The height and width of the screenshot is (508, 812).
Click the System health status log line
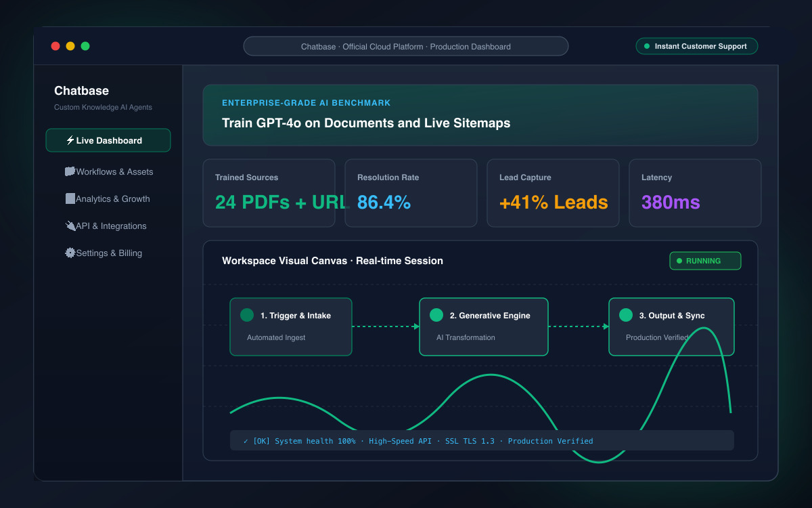482,440
